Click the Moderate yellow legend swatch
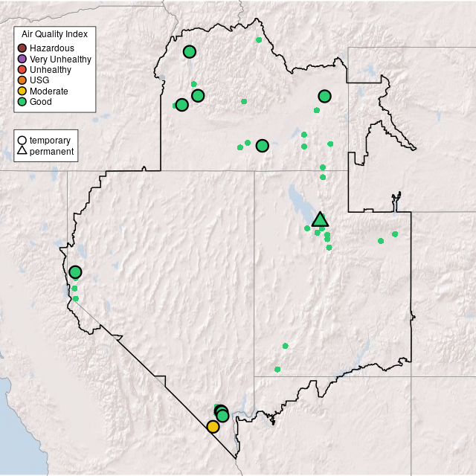The width and height of the screenshot is (476, 476). tap(22, 91)
